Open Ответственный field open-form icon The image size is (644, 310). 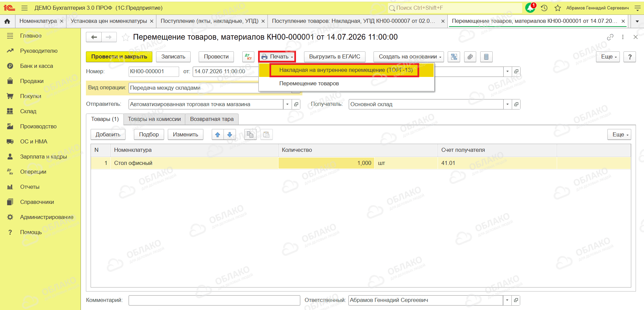(x=516, y=300)
